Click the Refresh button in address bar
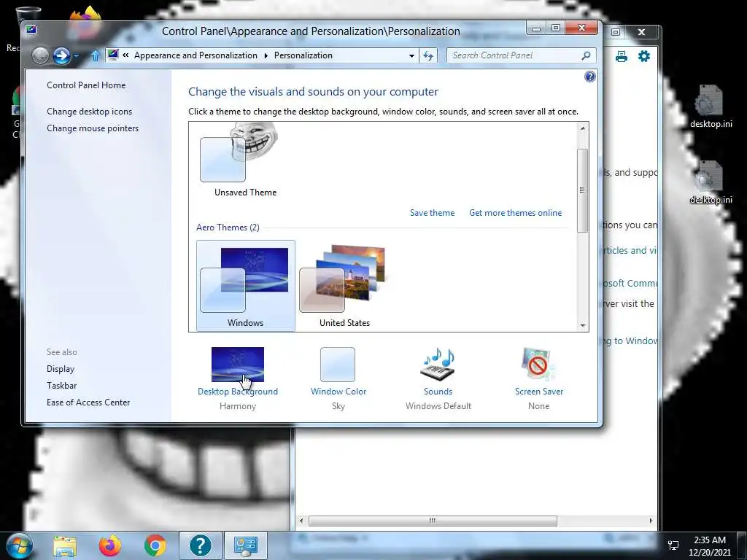The image size is (747, 560). pyautogui.click(x=427, y=55)
